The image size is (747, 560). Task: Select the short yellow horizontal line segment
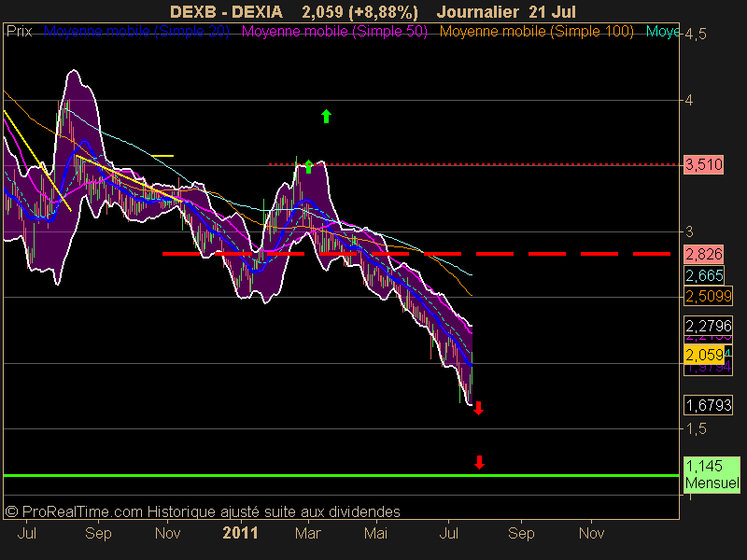click(162, 155)
